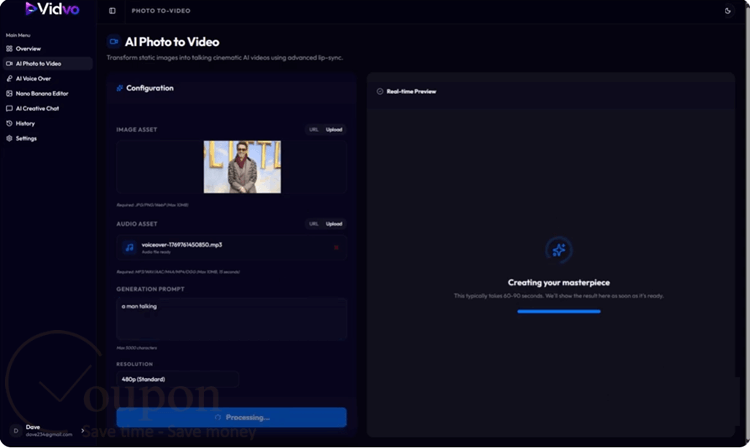Click the blue progress bar
Screen dimensions: 750x448
click(559, 312)
